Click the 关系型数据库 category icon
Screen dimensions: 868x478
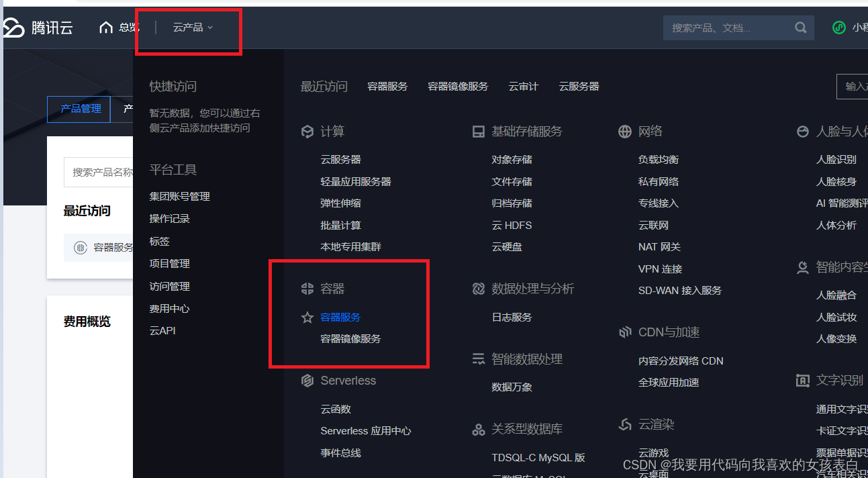tap(479, 429)
